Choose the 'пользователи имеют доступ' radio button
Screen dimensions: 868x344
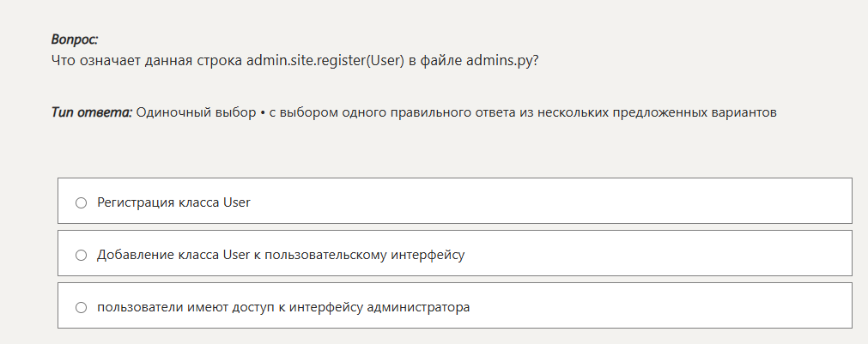pos(81,307)
